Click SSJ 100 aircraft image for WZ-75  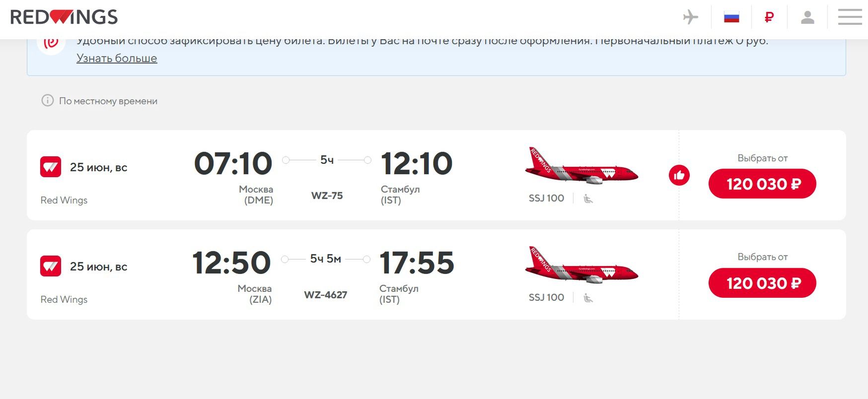581,167
